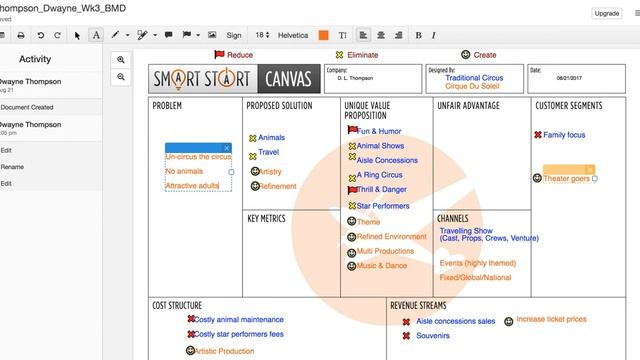Click the 'Travelling Show' channel text
The image size is (640, 360).
coord(466,231)
